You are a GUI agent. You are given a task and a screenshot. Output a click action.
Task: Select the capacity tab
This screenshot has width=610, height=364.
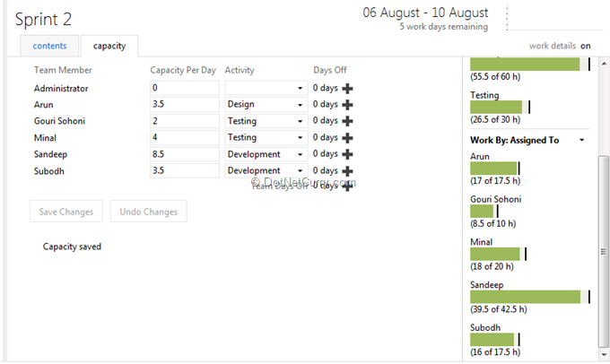[x=109, y=46]
